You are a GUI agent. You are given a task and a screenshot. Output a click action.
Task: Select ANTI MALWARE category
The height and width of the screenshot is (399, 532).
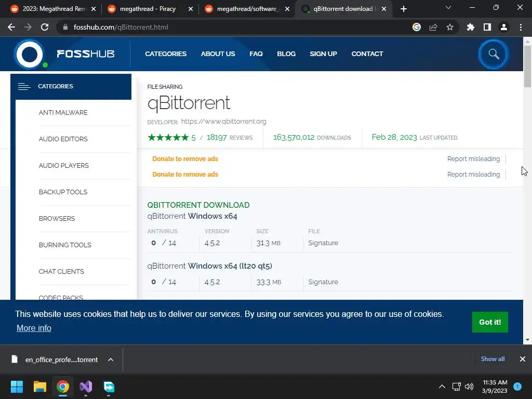tap(63, 113)
